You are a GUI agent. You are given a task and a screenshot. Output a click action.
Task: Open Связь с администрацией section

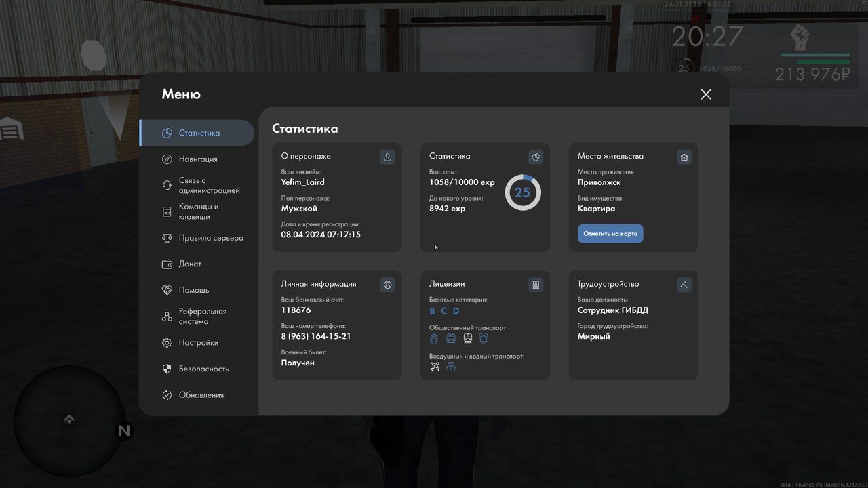coord(197,186)
